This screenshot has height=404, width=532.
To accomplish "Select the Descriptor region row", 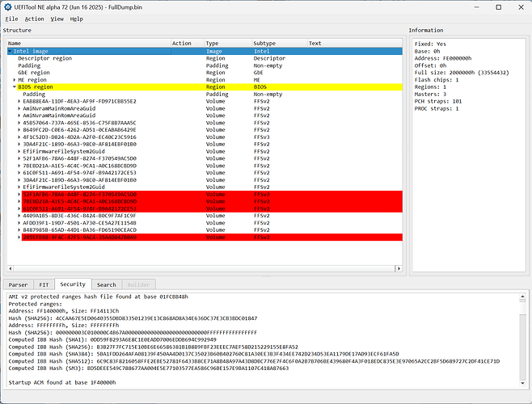I will click(205, 58).
